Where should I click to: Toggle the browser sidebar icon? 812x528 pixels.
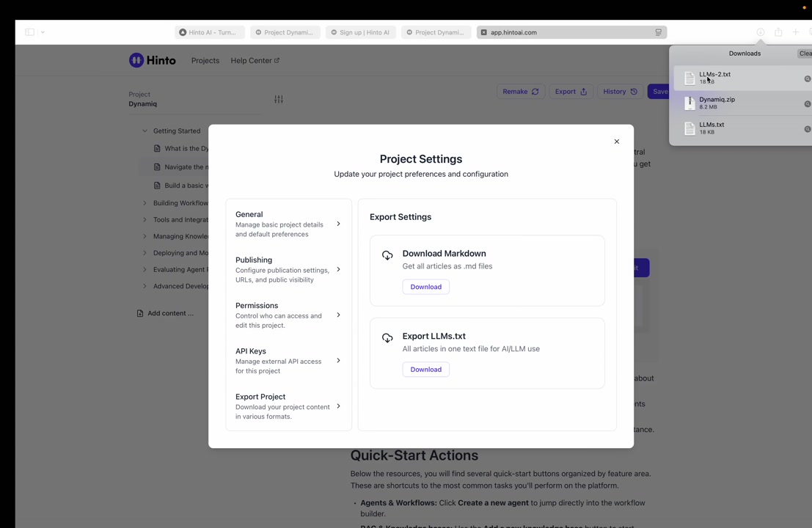click(29, 32)
